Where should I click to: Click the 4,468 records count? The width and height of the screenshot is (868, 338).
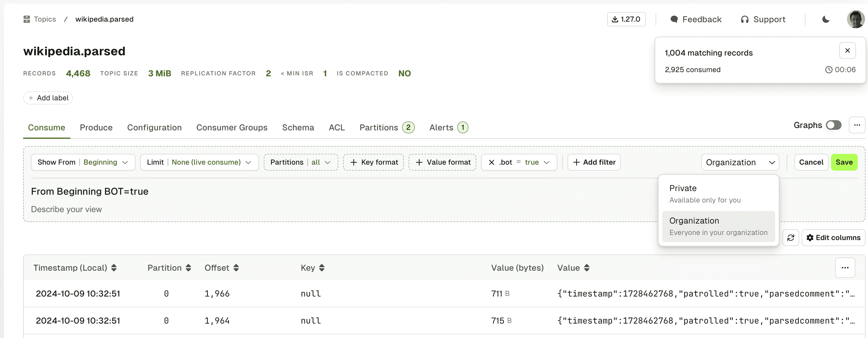78,73
